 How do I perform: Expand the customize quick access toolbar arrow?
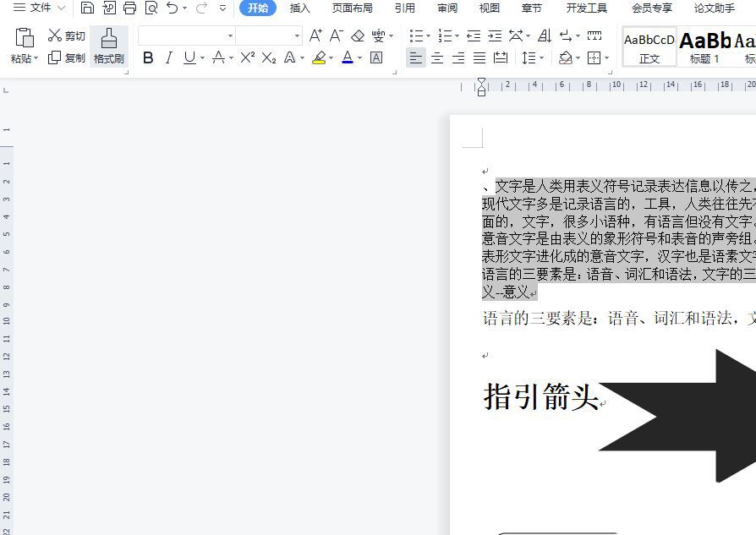222,8
